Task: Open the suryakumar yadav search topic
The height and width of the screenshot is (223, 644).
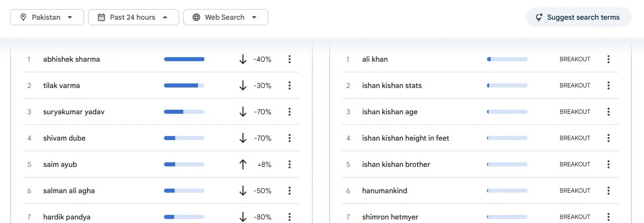Action: point(74,112)
